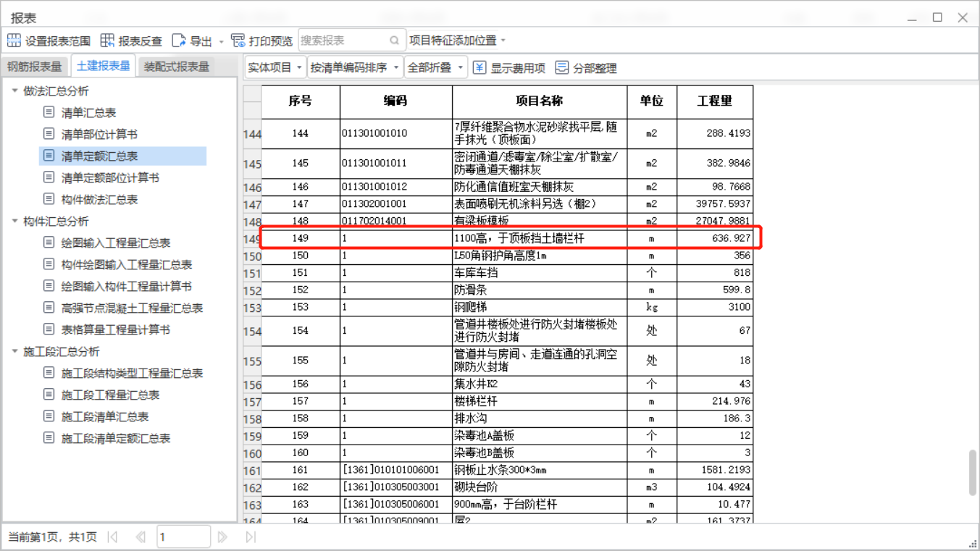This screenshot has width=980, height=551.
Task: Open the 导出 dropdown arrow
Action: coord(222,41)
